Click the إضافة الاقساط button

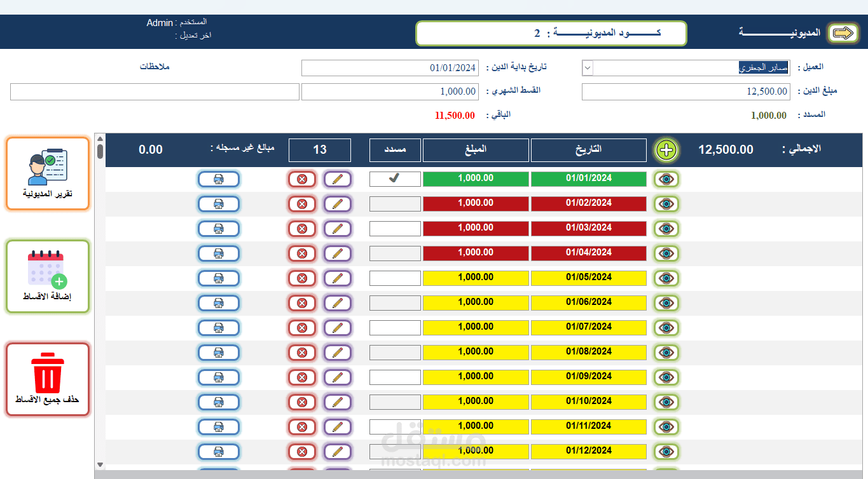click(x=48, y=276)
